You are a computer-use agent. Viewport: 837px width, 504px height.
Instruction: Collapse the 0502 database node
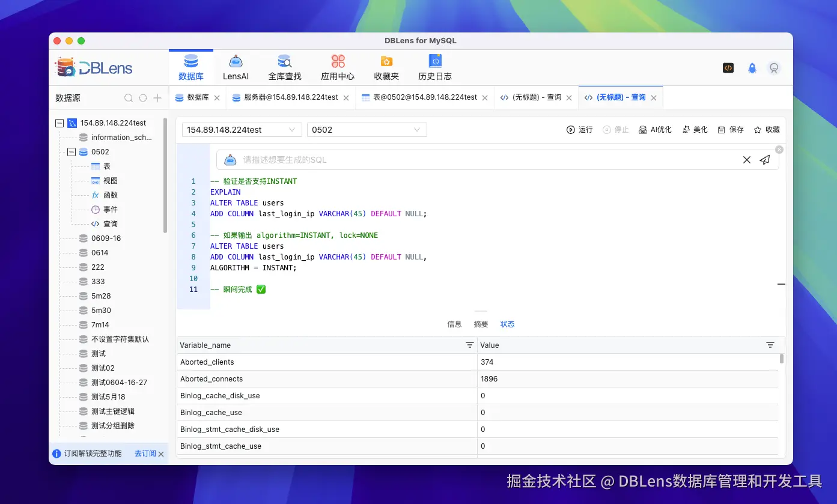tap(72, 152)
